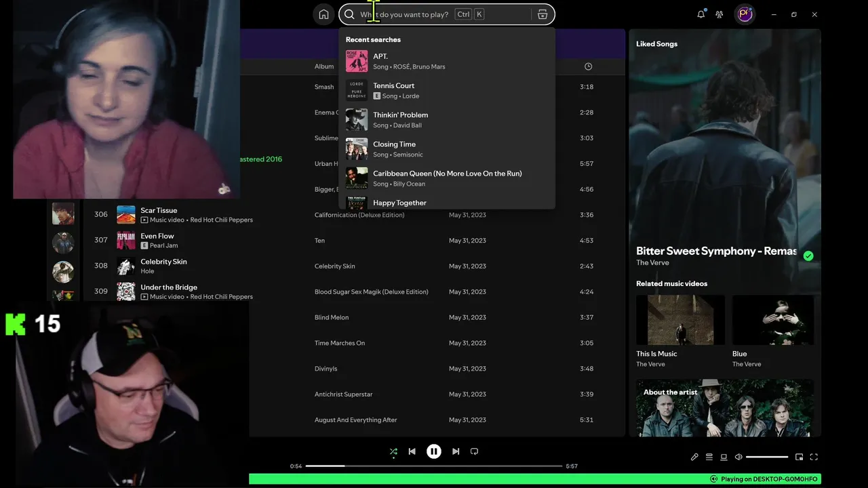Skip to previous track

click(x=412, y=451)
